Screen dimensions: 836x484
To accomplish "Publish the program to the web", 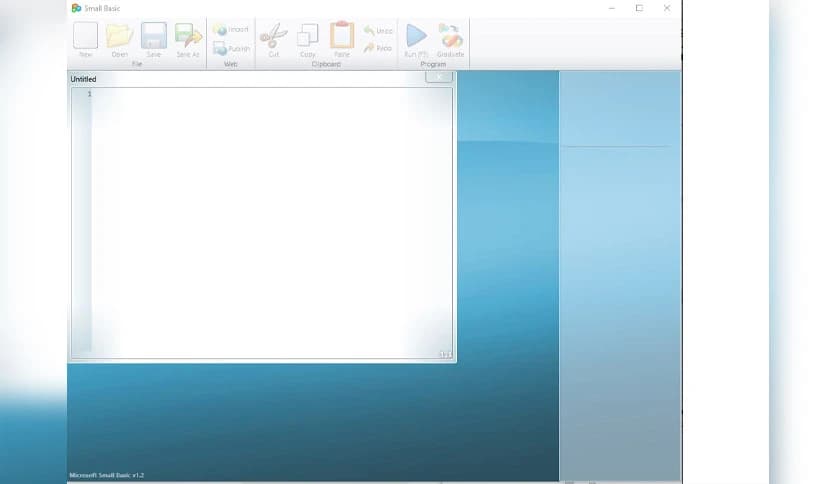I will (231, 49).
